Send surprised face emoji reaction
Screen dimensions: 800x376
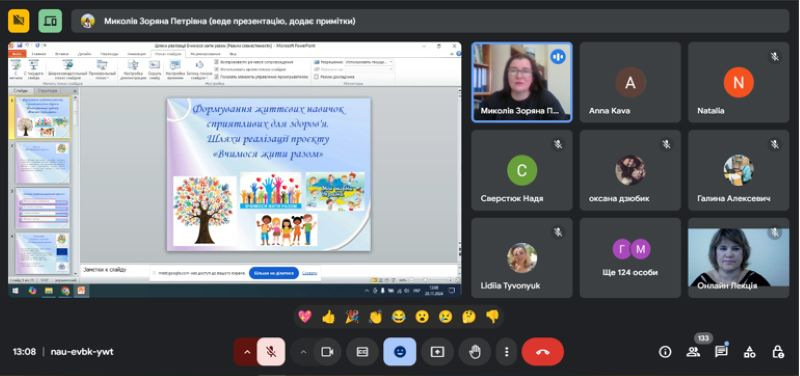coord(422,317)
